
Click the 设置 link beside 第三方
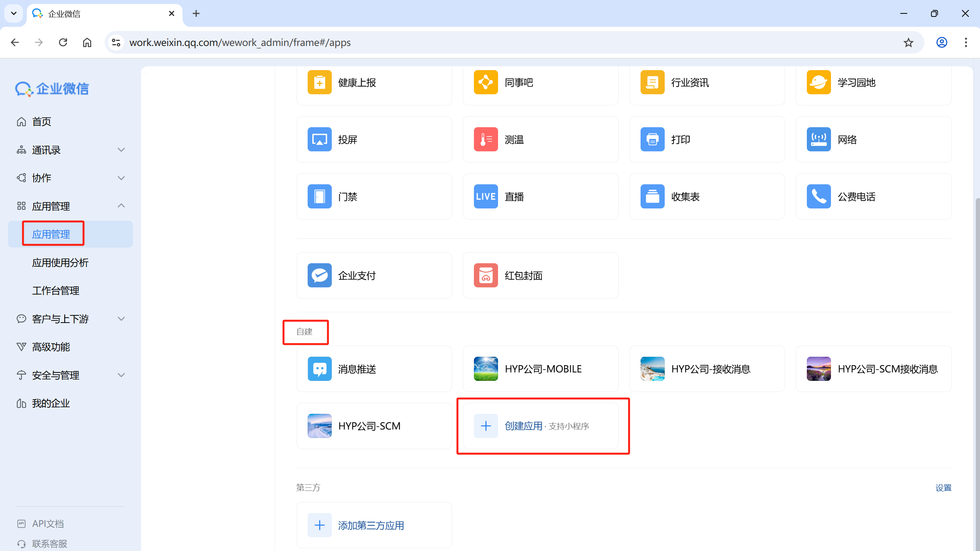coord(943,487)
